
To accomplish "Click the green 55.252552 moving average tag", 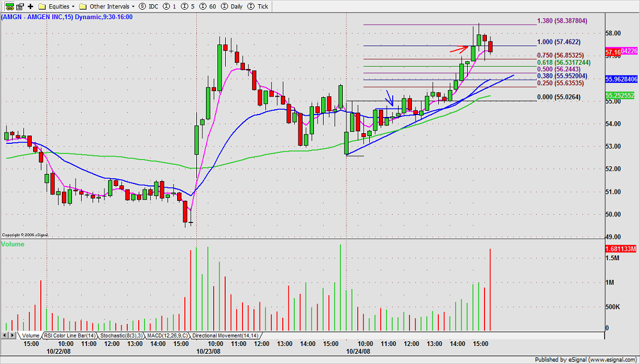I will tap(620, 95).
